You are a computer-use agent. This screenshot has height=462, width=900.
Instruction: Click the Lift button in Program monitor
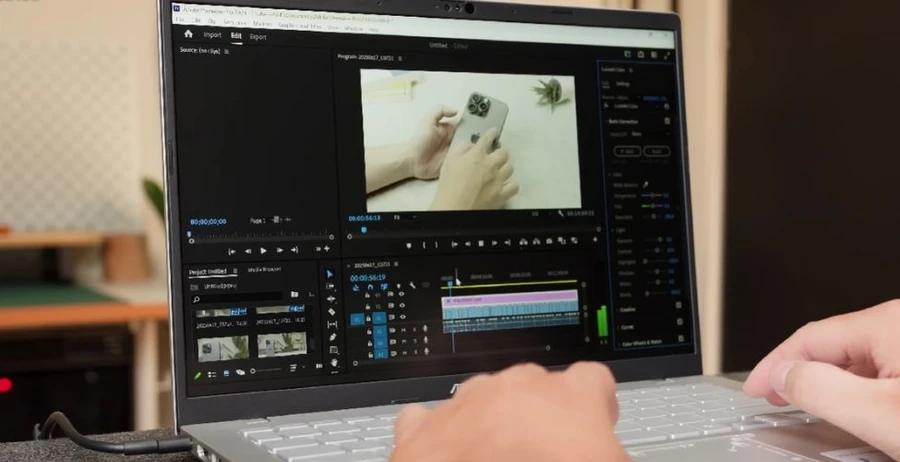point(523,242)
